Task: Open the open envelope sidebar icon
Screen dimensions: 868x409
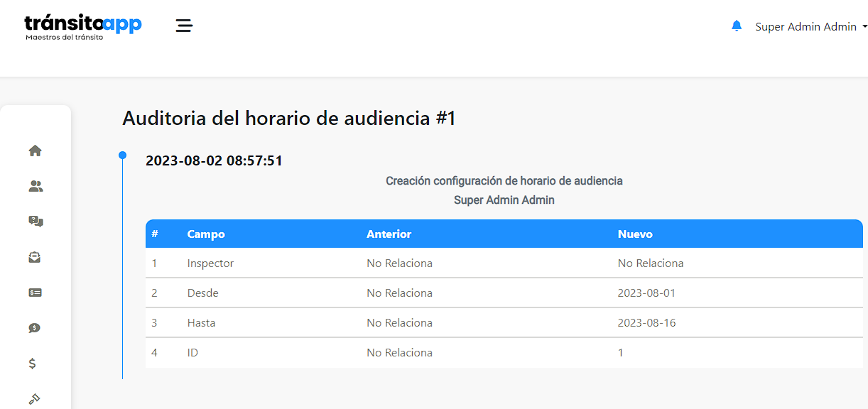Action: pos(35,257)
